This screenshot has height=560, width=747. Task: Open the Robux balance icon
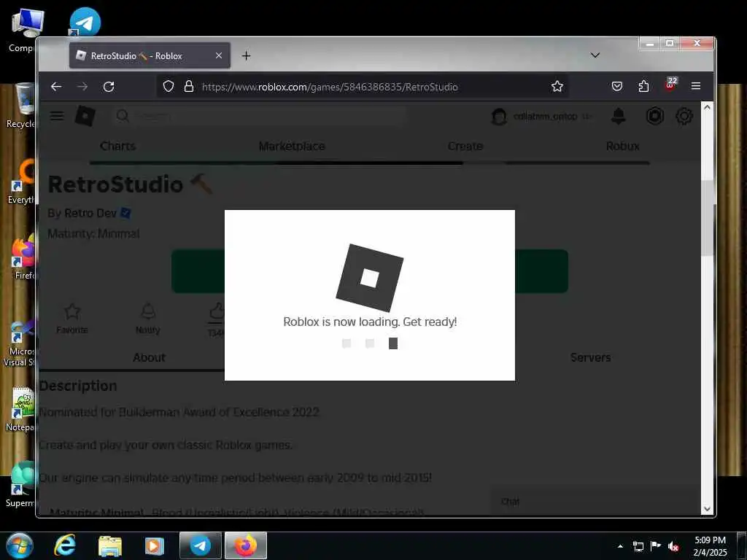(654, 116)
